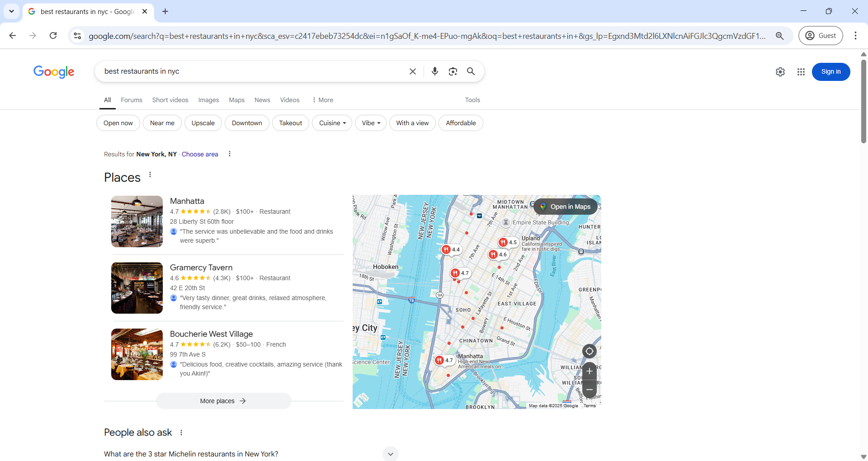Toggle the Upscale filter chip
The height and width of the screenshot is (461, 868).
(203, 123)
